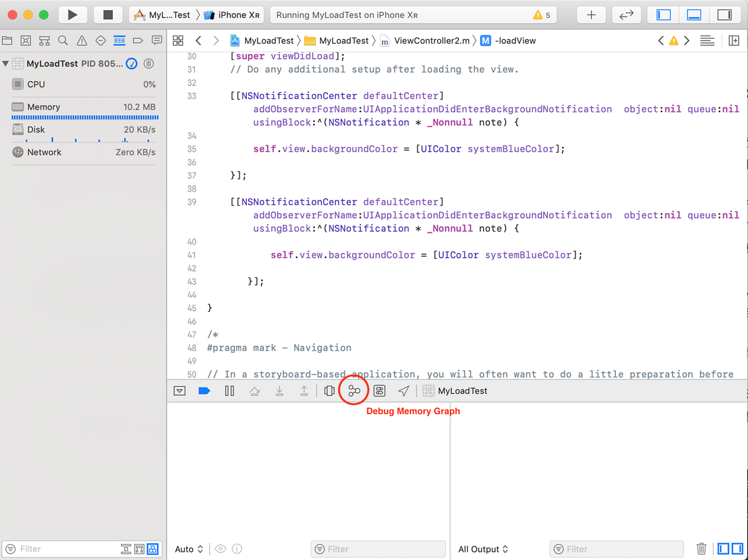Toggle breakpoint activation in the debug bar

point(205,391)
